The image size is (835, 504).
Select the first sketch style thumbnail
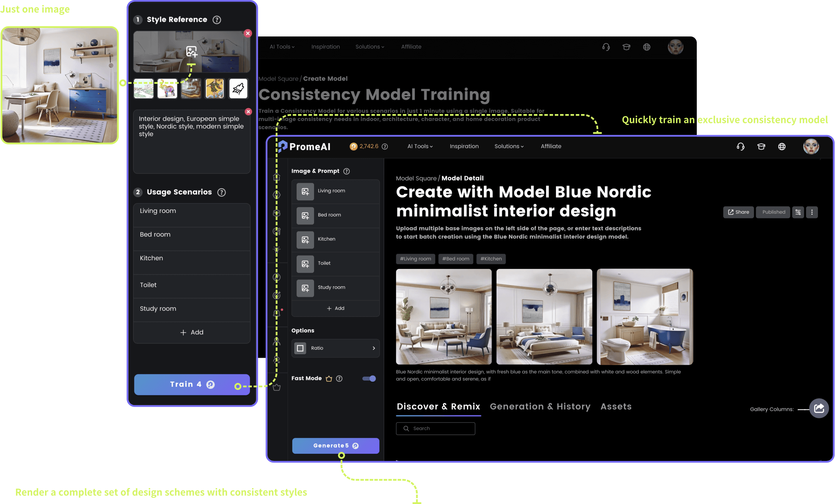click(144, 88)
